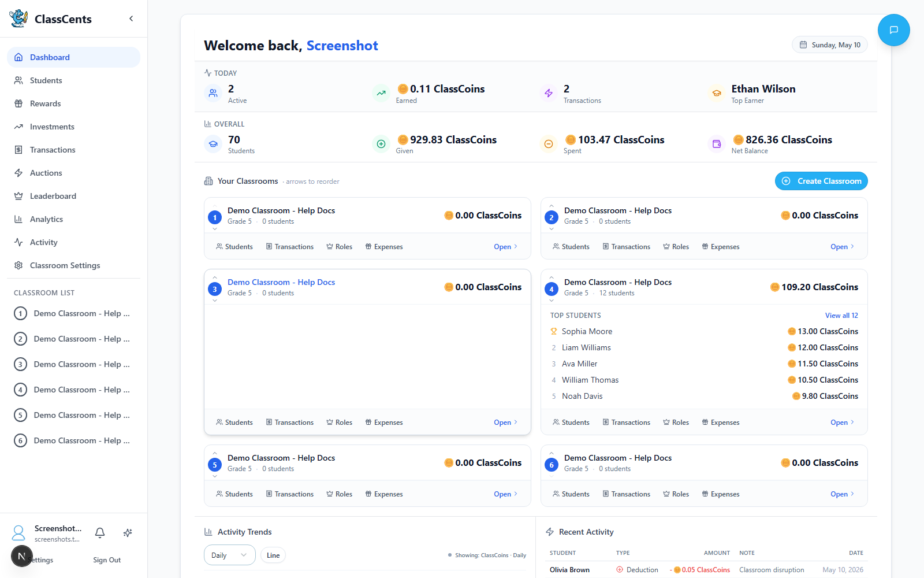The width and height of the screenshot is (924, 578).
Task: Click the Sunday, May 10 date pill
Action: coord(830,45)
